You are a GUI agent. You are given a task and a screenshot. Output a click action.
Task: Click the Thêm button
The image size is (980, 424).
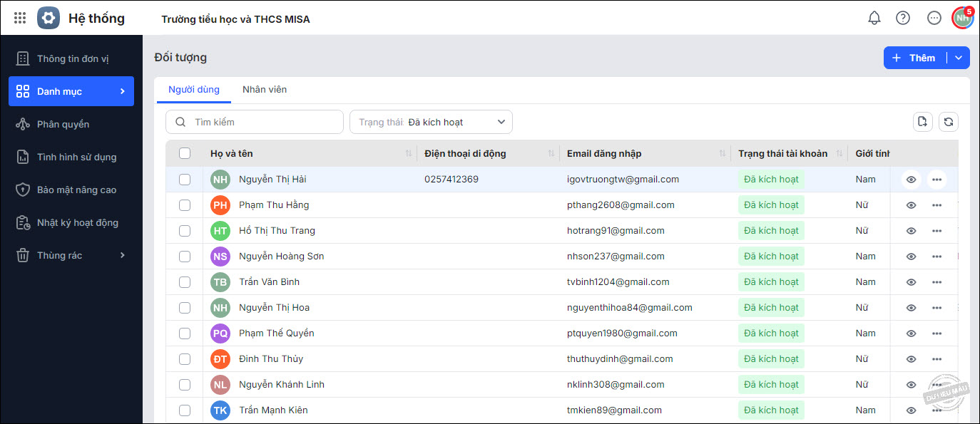pyautogui.click(x=914, y=58)
